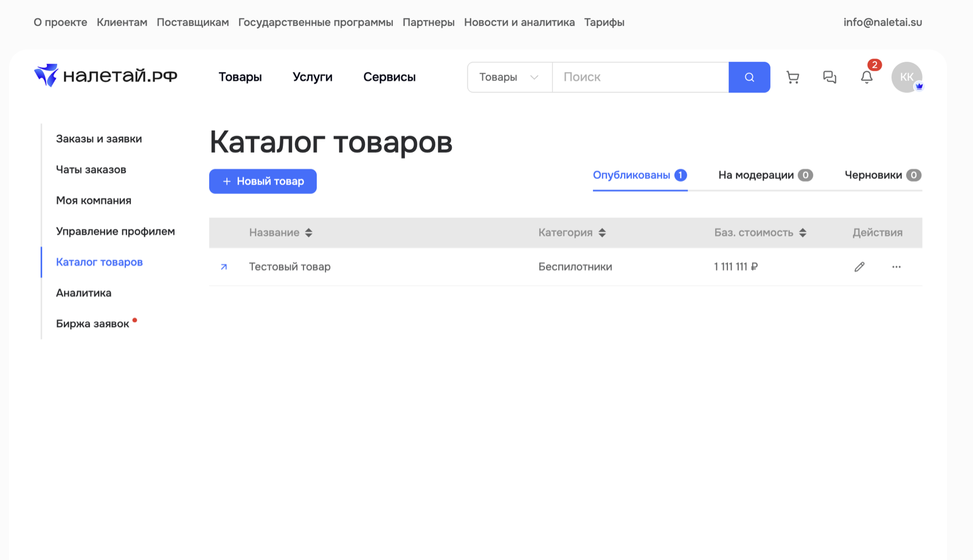Open more actions for Тестовый товар
973x560 pixels.
point(896,267)
